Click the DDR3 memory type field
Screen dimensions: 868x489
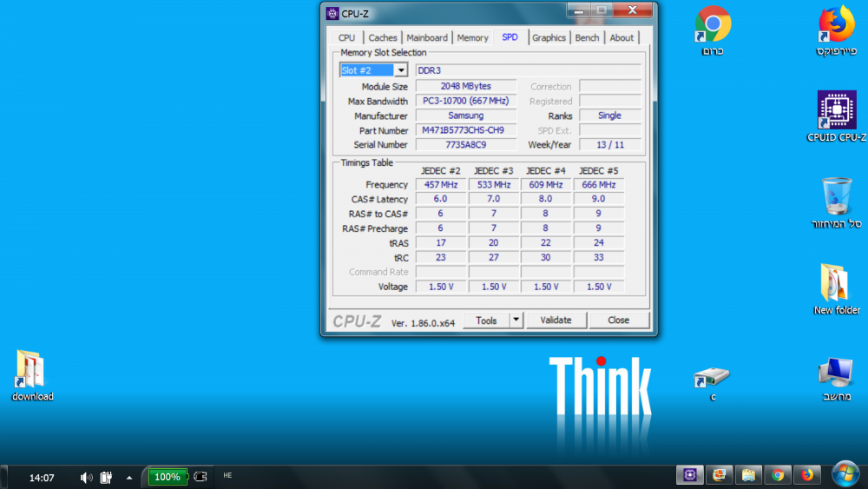click(528, 70)
